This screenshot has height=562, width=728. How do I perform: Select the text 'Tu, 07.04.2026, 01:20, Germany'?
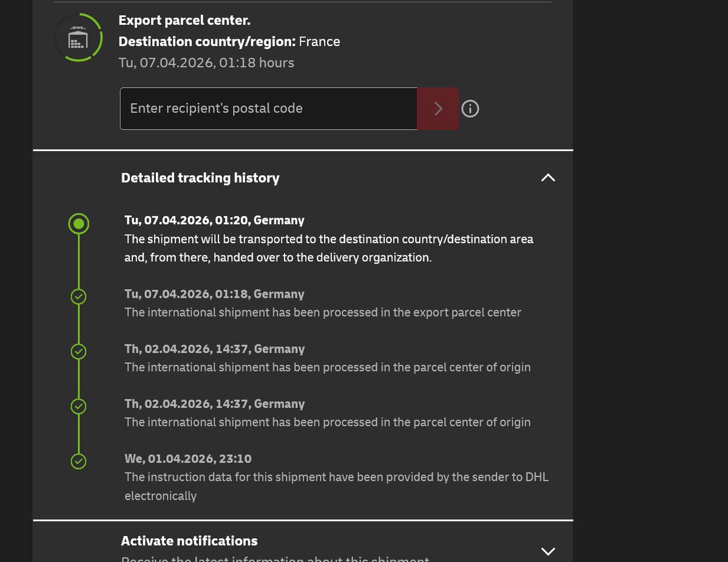coord(215,220)
